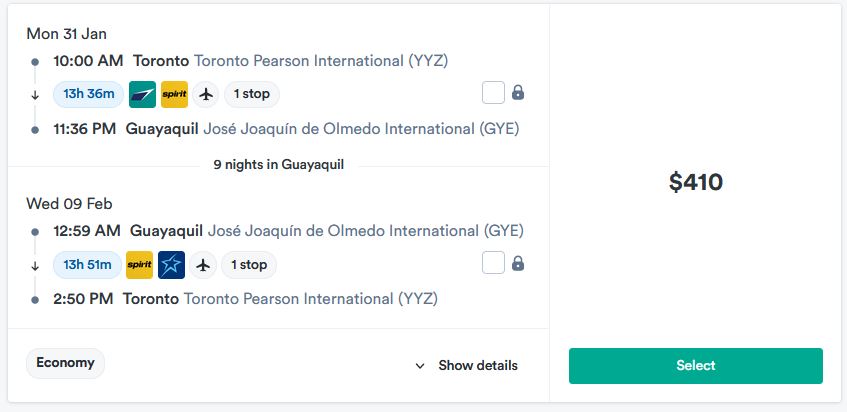847x412 pixels.
Task: Click the 1 stop badge on outbound flight
Action: pos(252,94)
